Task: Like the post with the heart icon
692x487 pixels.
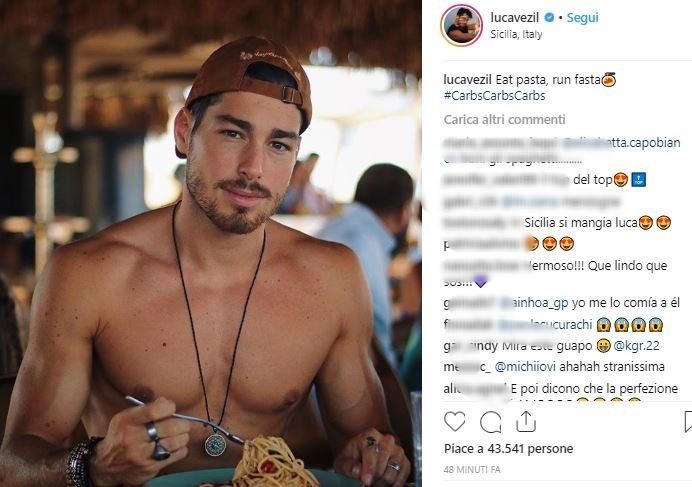Action: (455, 421)
